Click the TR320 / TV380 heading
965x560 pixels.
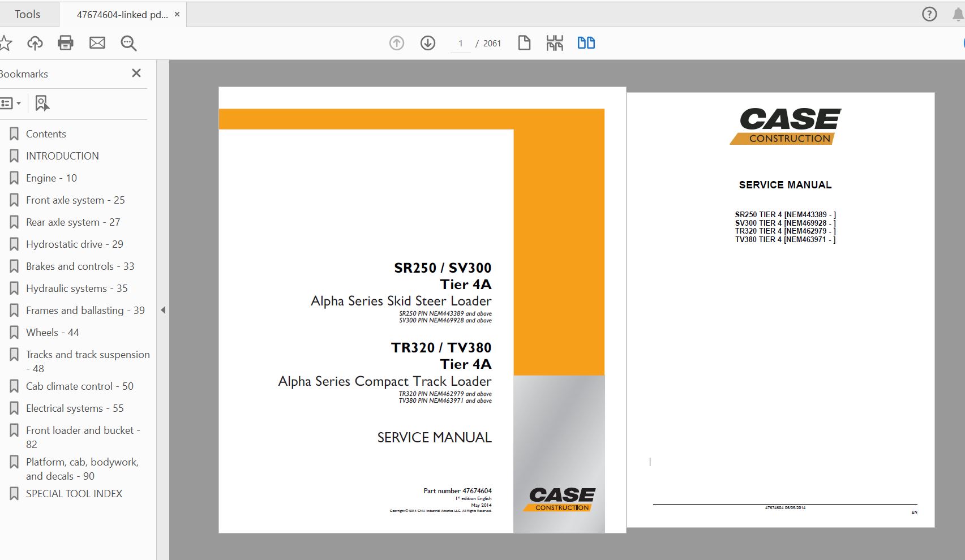pos(441,347)
